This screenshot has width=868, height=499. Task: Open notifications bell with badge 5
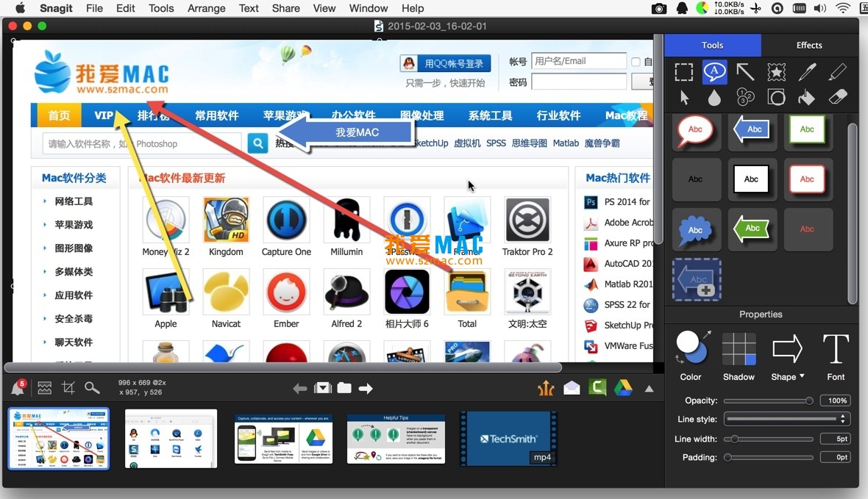[x=18, y=387]
